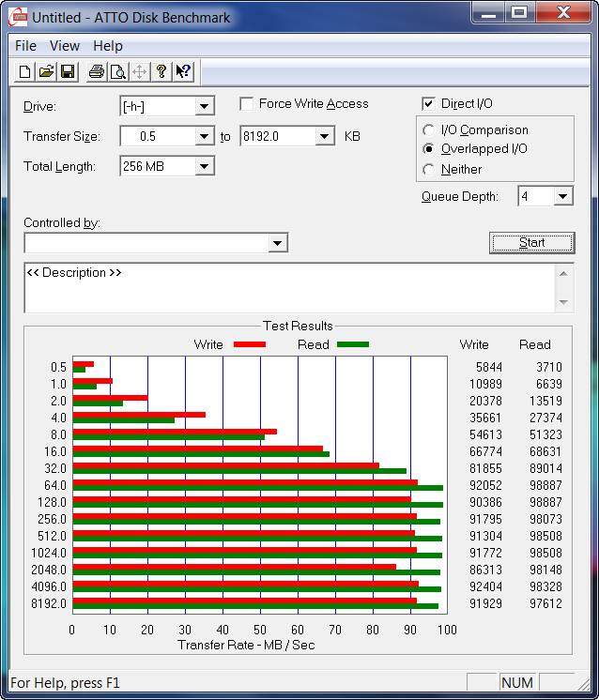Minimize the ATTO Disk Benchmark window
Screen dimensions: 599x700
click(x=488, y=12)
